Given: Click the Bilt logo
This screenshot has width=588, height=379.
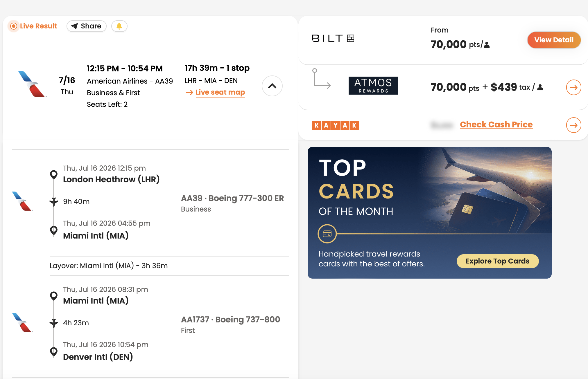Looking at the screenshot, I should (333, 38).
